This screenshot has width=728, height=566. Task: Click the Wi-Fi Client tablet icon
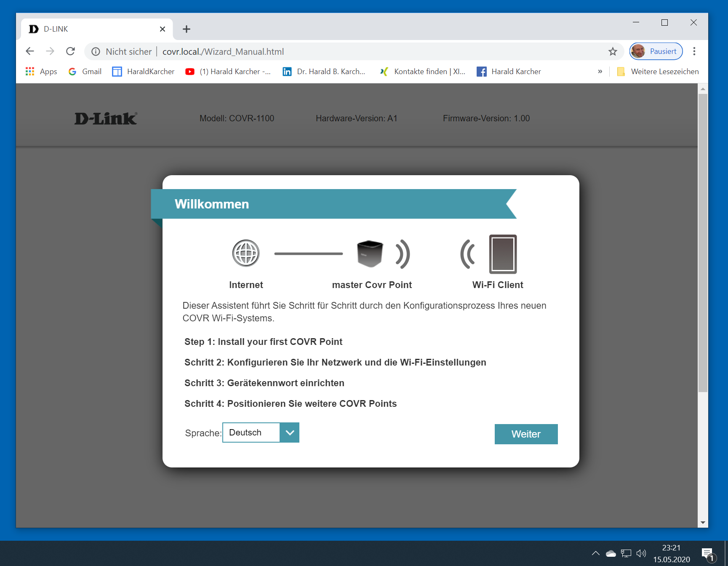coord(503,254)
